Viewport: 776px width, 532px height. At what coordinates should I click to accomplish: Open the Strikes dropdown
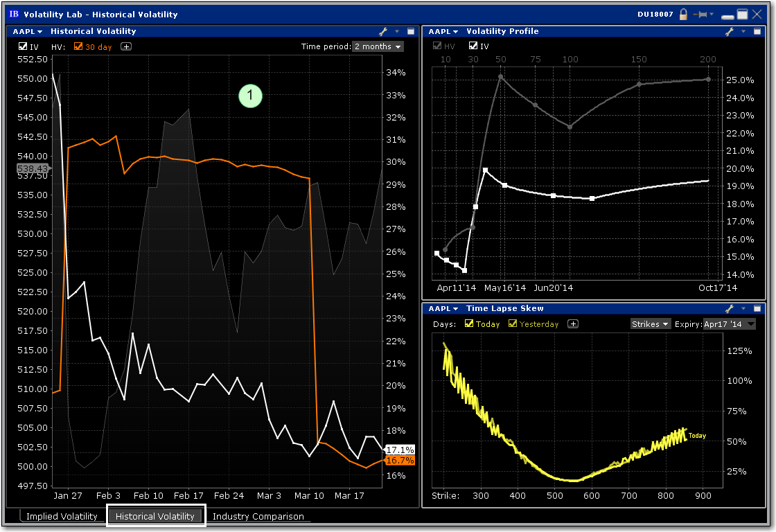point(651,324)
